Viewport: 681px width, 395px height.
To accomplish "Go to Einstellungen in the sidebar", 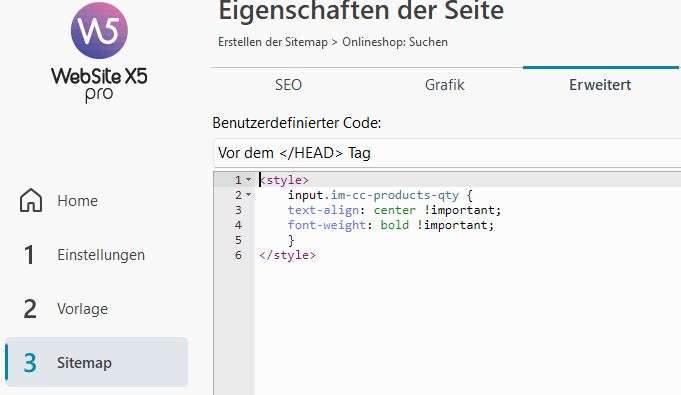I will tap(101, 255).
